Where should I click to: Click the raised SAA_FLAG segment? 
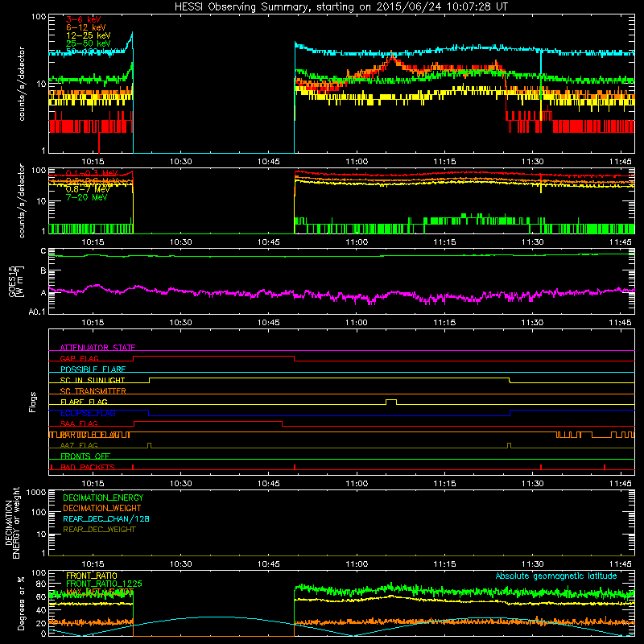pyautogui.click(x=208, y=421)
